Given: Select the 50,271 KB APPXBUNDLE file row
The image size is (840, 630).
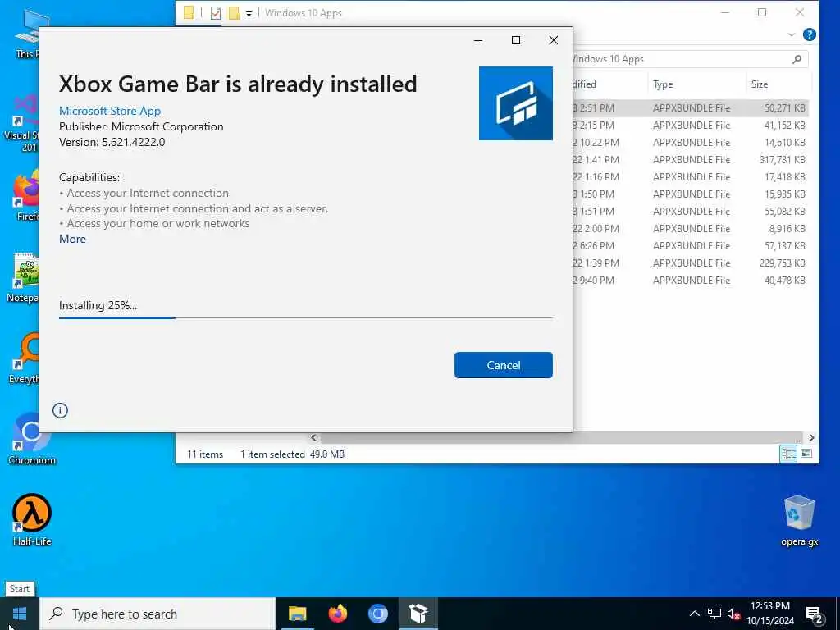Looking at the screenshot, I should pyautogui.click(x=690, y=107).
